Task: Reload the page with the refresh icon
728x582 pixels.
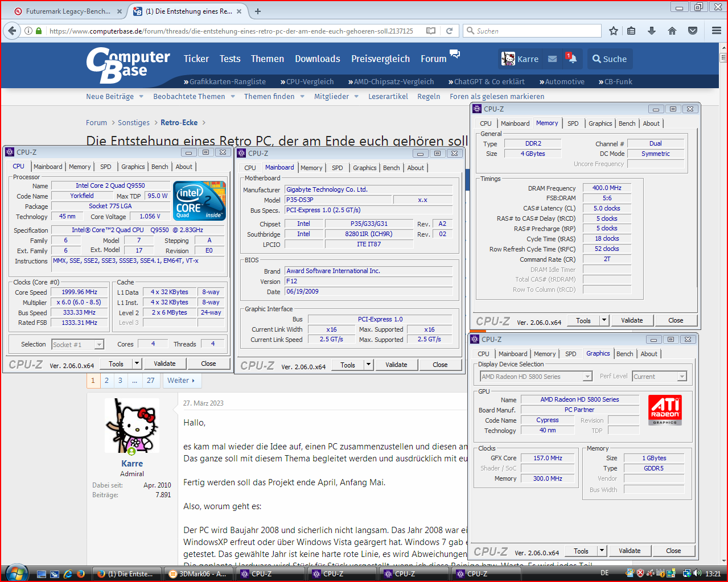Action: (449, 31)
